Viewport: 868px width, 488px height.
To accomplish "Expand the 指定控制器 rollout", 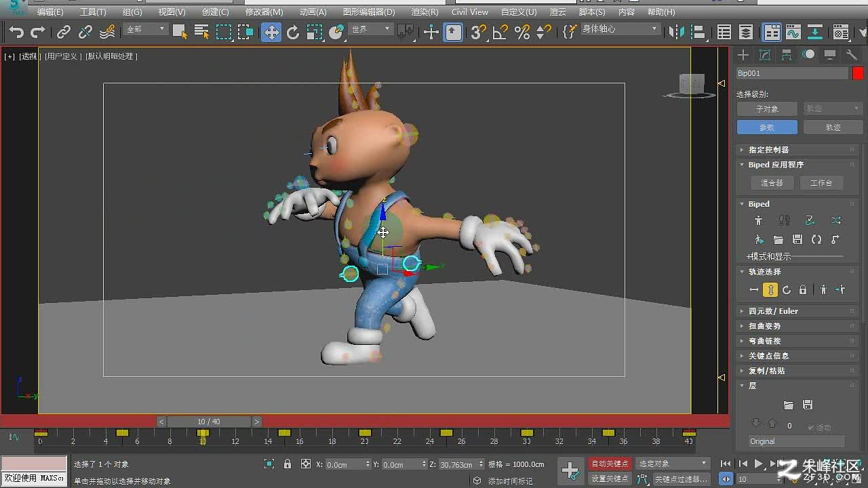I will [799, 150].
